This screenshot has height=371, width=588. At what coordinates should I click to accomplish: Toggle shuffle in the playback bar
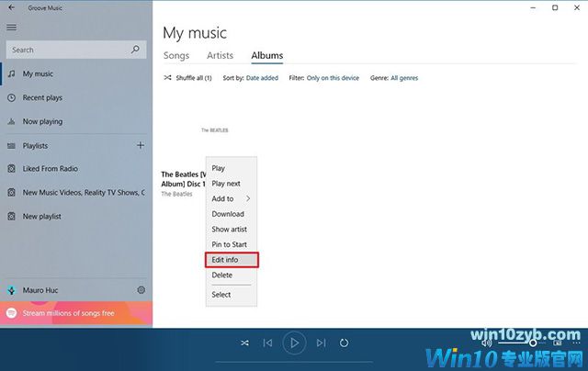[x=244, y=343]
